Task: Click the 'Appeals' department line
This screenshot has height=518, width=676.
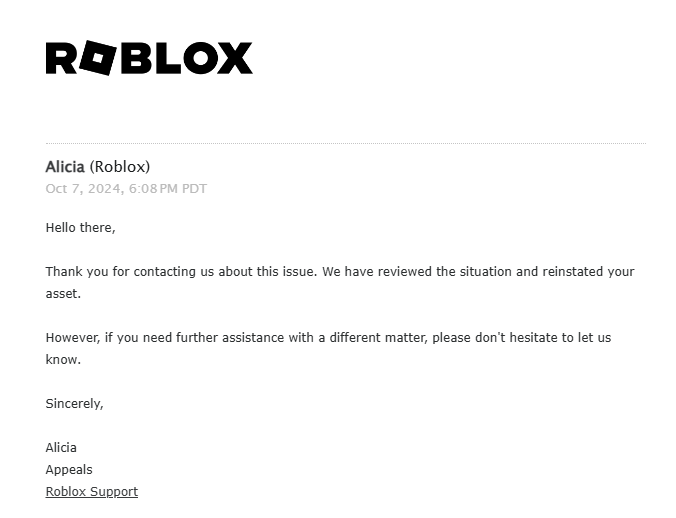Action: click(x=69, y=470)
